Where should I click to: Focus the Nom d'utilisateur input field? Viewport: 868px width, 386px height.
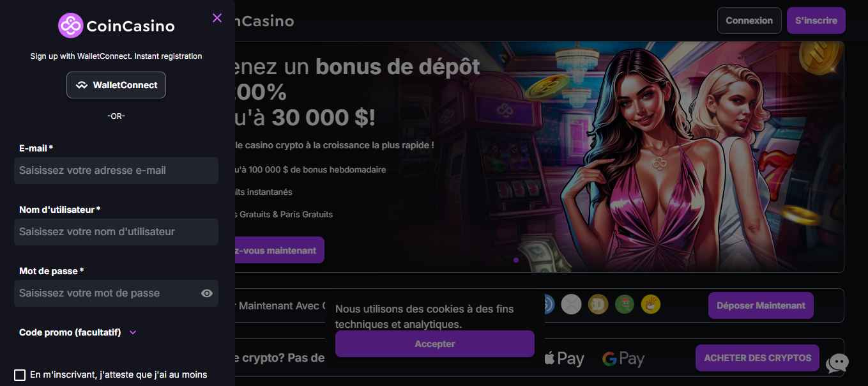click(x=116, y=232)
